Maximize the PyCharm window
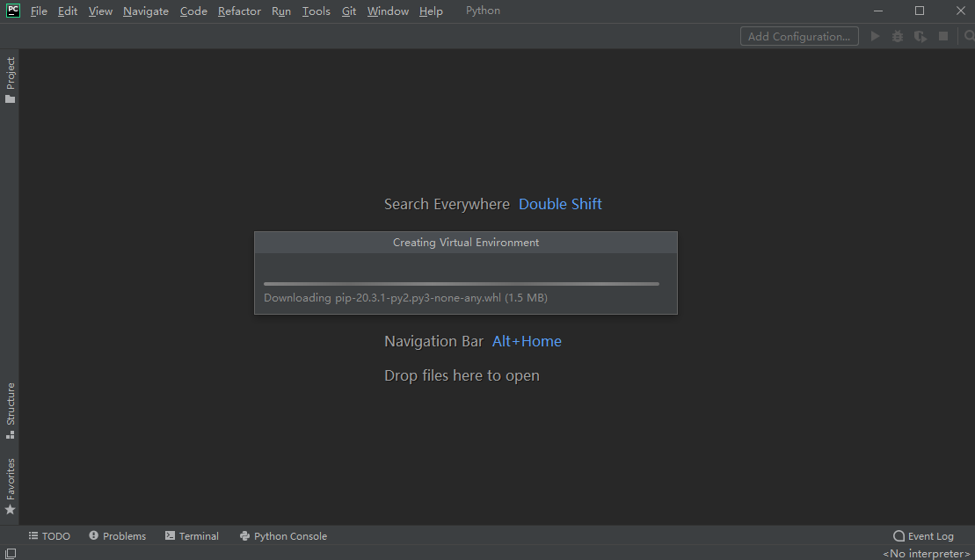 (x=919, y=11)
